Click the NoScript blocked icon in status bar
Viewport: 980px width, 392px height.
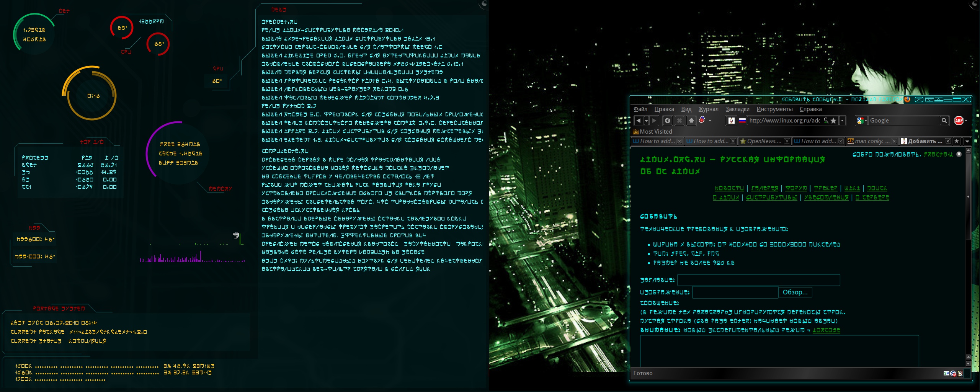pos(953,373)
